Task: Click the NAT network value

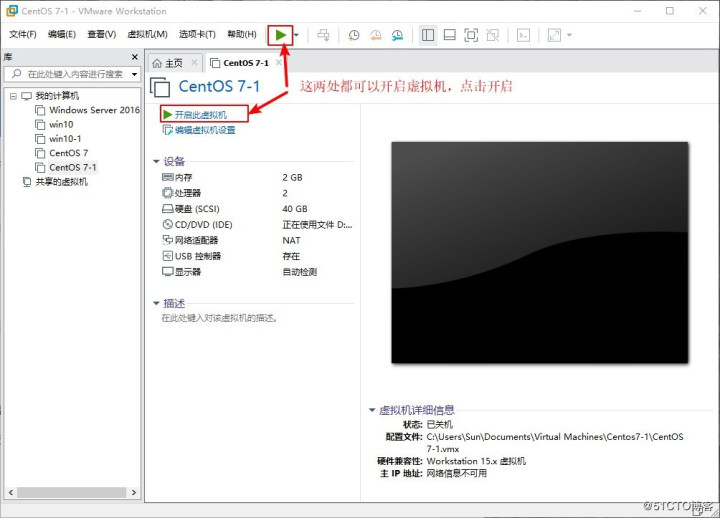Action: pyautogui.click(x=291, y=240)
